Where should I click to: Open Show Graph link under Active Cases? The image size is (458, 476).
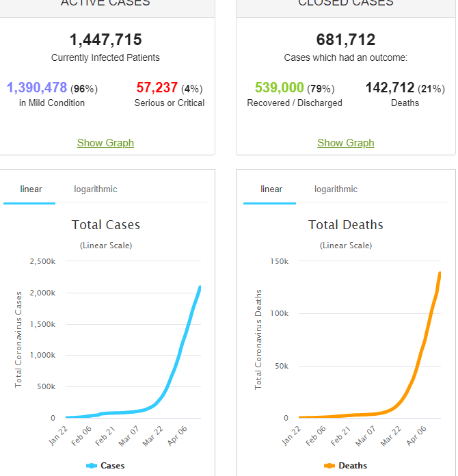click(x=105, y=143)
